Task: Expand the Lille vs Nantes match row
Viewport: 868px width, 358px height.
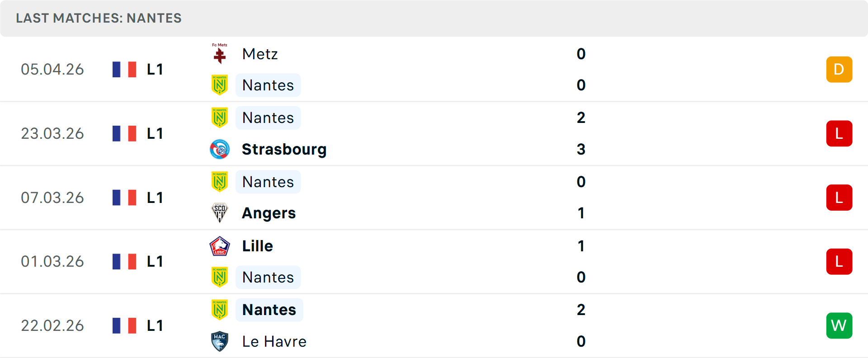Action: pos(434,261)
